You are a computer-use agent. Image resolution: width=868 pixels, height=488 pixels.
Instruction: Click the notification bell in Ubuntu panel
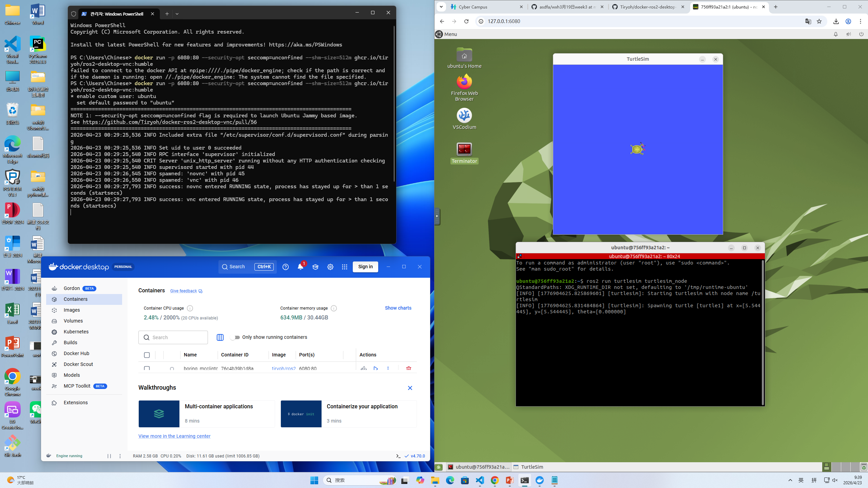tap(836, 34)
